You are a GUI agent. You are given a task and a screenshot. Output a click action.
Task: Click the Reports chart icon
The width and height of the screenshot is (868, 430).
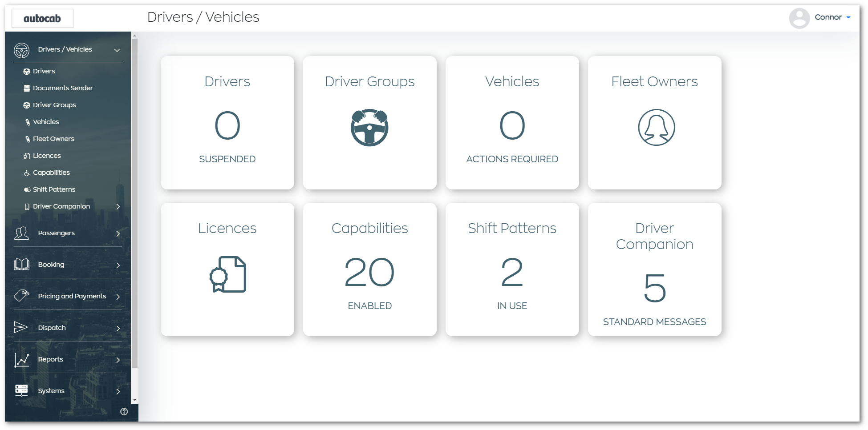tap(21, 360)
